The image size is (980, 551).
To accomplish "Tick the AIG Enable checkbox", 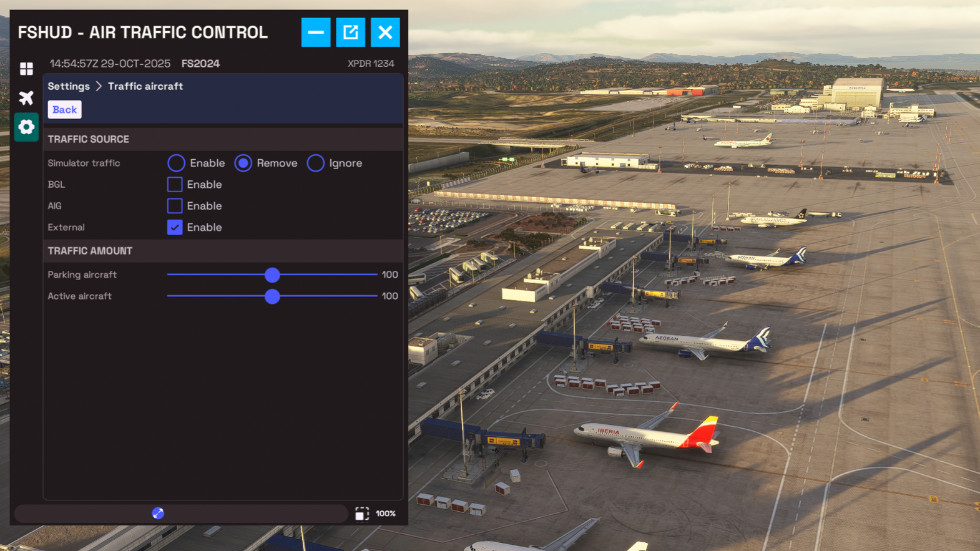I will click(x=175, y=206).
